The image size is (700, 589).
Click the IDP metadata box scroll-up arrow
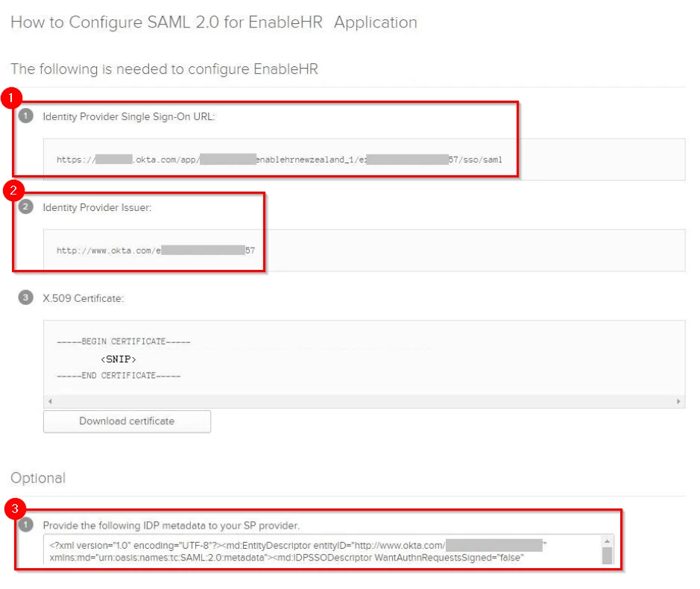click(607, 541)
